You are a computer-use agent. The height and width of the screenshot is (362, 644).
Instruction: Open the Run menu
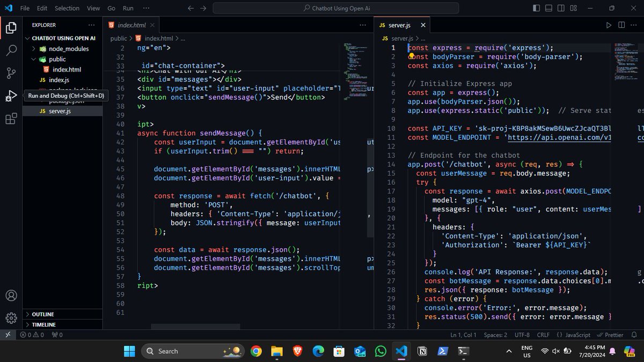coord(128,8)
